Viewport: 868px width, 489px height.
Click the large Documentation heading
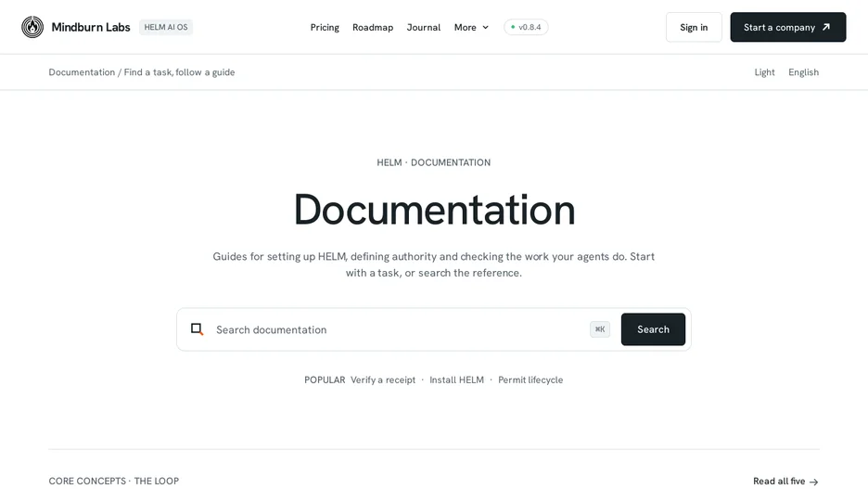click(x=434, y=210)
